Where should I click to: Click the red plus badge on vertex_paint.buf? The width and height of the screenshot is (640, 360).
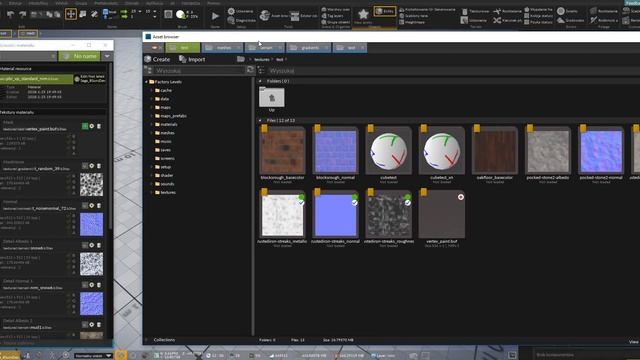point(461,197)
